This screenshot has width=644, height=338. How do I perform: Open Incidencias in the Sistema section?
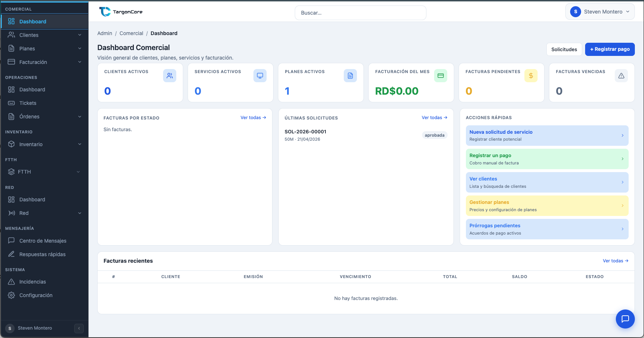click(x=44, y=282)
